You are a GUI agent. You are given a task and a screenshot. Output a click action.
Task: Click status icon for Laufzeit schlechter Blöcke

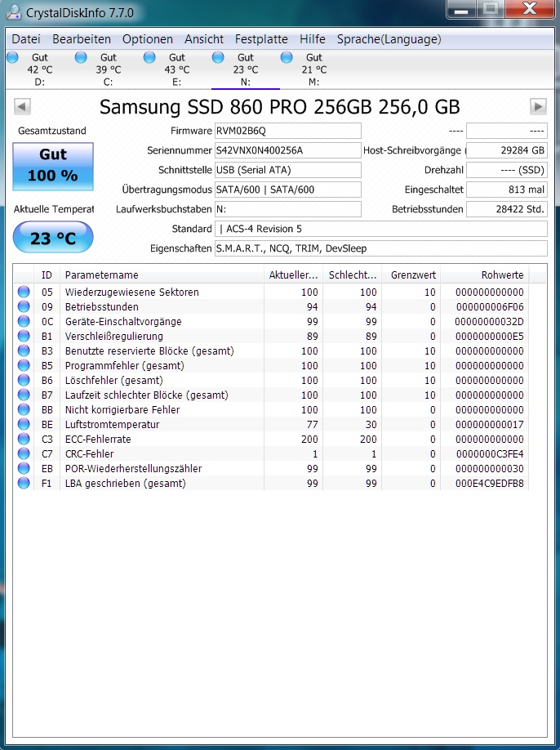click(24, 395)
